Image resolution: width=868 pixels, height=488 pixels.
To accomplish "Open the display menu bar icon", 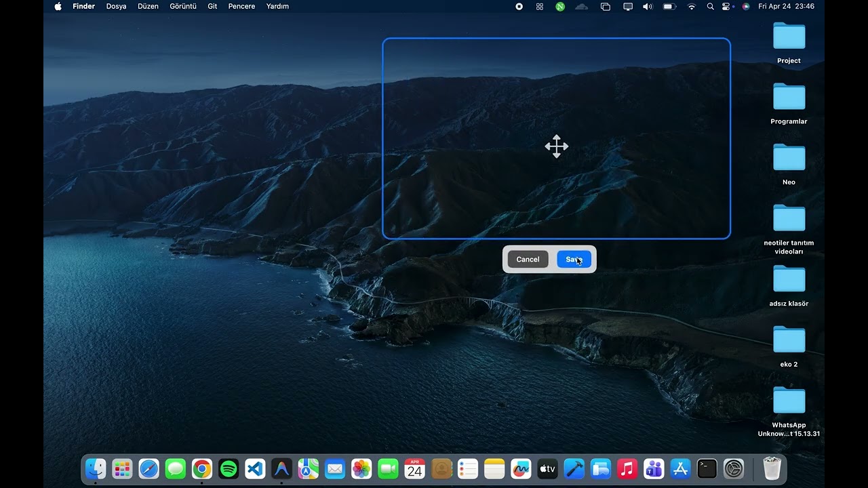I will pyautogui.click(x=628, y=6).
